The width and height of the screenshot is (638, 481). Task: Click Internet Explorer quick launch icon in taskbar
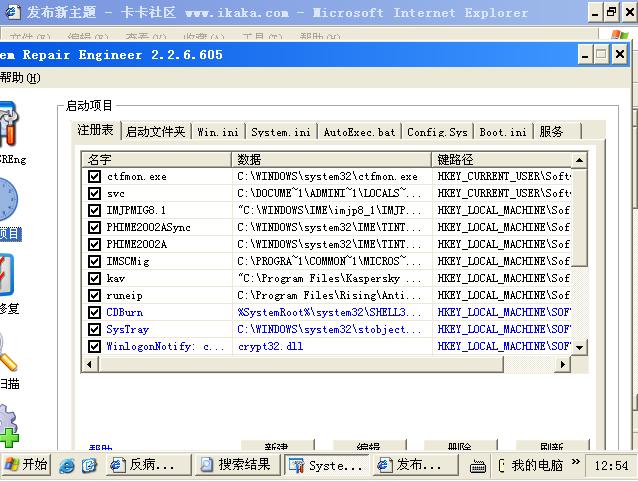[x=67, y=465]
